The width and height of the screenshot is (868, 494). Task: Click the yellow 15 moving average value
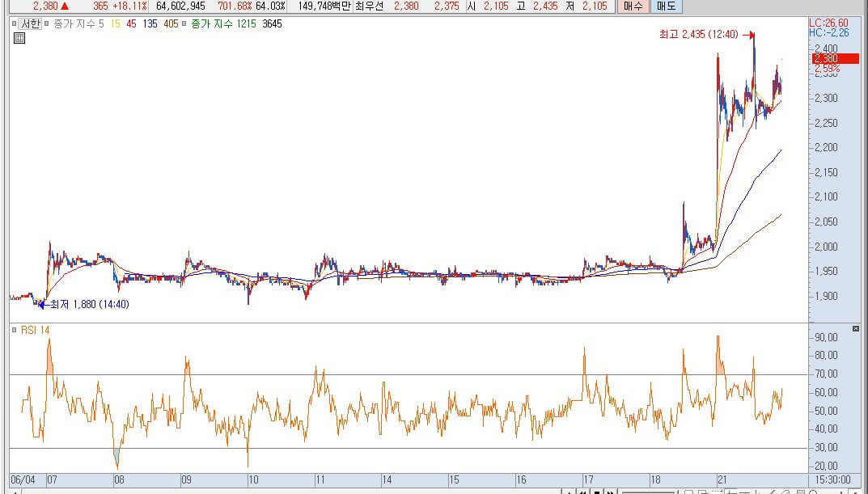115,23
